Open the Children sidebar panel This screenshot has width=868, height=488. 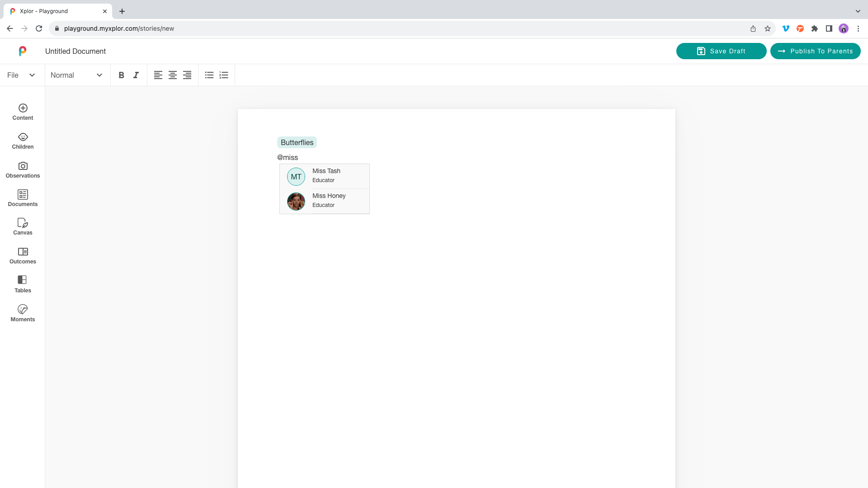[x=23, y=141]
